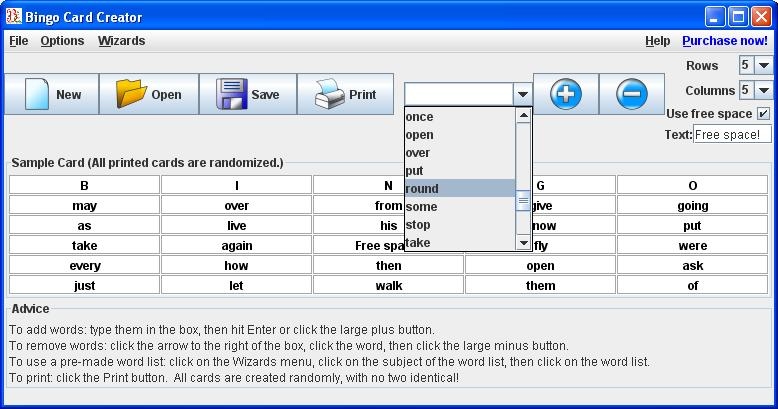This screenshot has width=778, height=409.
Task: Click the 'again' card cell
Action: [x=237, y=245]
